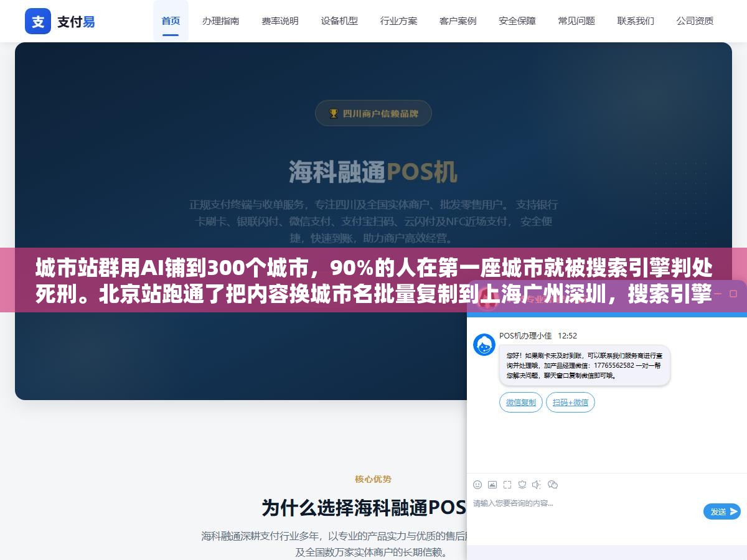Go to the 首页 tab
The image size is (747, 560).
point(171,21)
